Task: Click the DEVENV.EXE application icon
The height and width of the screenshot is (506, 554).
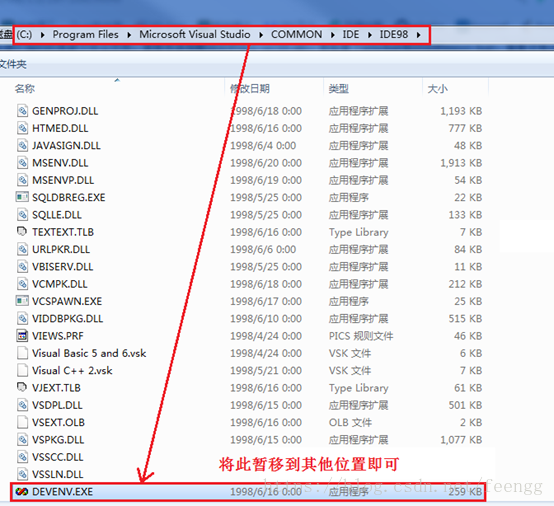Action: tap(22, 492)
